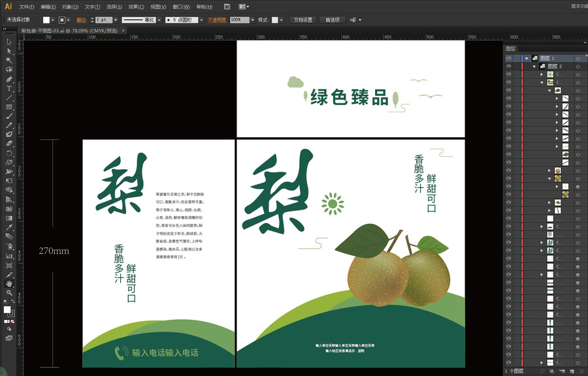Screen dimensions: 588x376
Task: Select the Rotate tool
Action: (9, 153)
